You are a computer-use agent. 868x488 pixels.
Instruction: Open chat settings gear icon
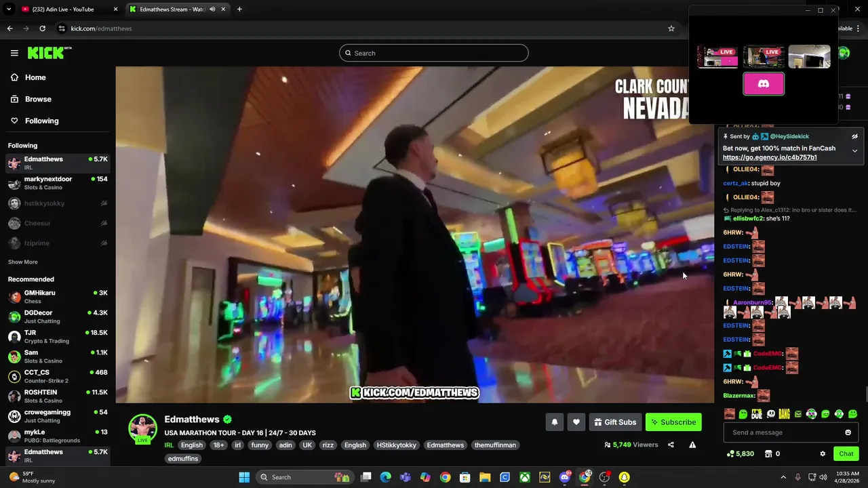click(823, 454)
